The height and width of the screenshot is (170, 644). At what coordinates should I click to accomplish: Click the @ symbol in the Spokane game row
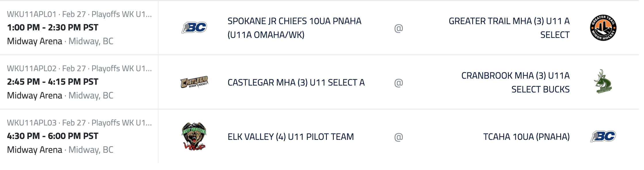click(399, 28)
